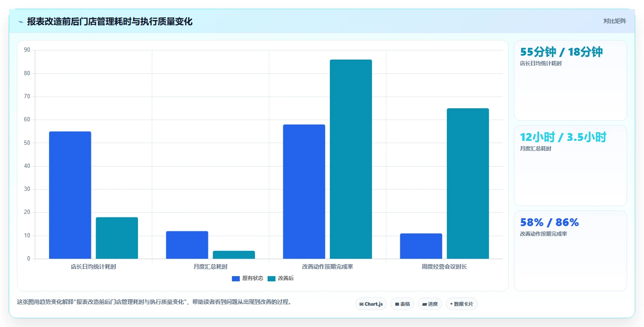
Task: Click the 90 y-axis tick label
Action: [x=27, y=50]
